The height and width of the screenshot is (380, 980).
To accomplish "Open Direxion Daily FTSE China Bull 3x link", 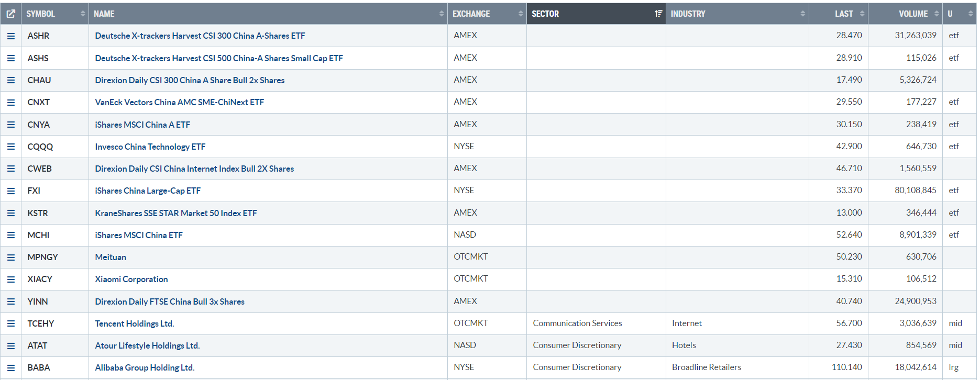I will tap(170, 301).
